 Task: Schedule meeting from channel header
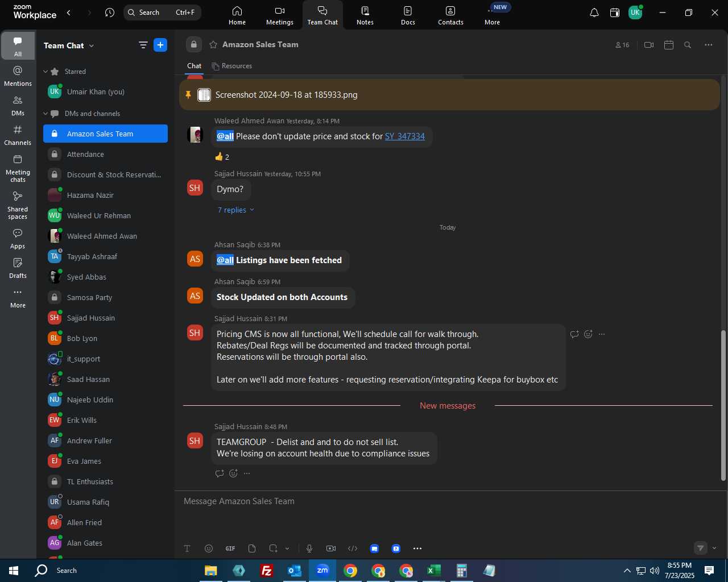(x=669, y=45)
